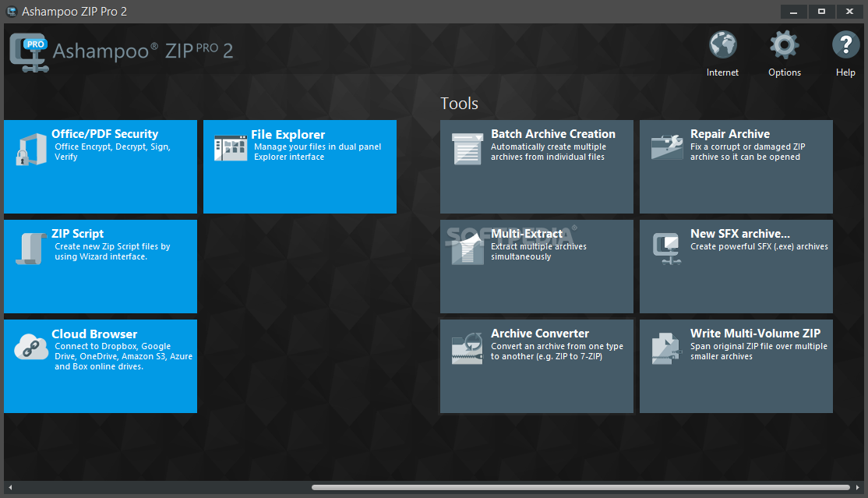Click 'Manage your files in dual panel' text
The height and width of the screenshot is (498, 868).
click(x=317, y=147)
